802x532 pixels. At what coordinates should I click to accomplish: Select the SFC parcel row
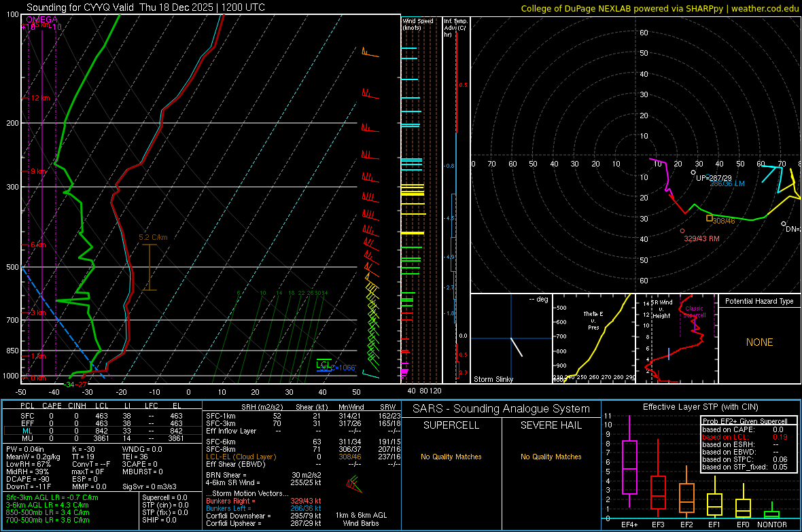[103, 416]
